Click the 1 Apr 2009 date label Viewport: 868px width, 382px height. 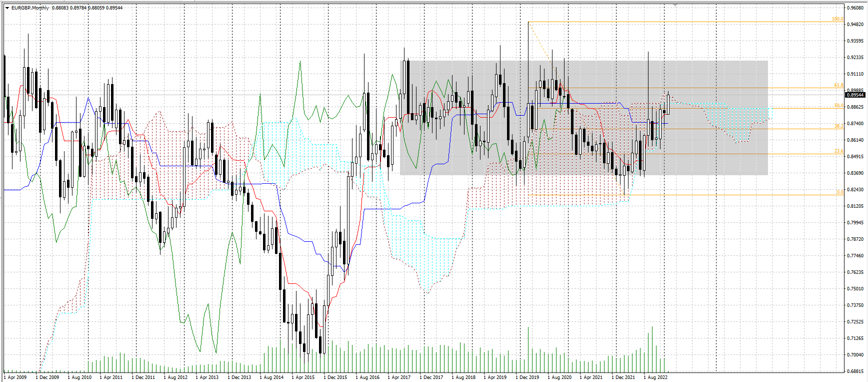pyautogui.click(x=15, y=377)
